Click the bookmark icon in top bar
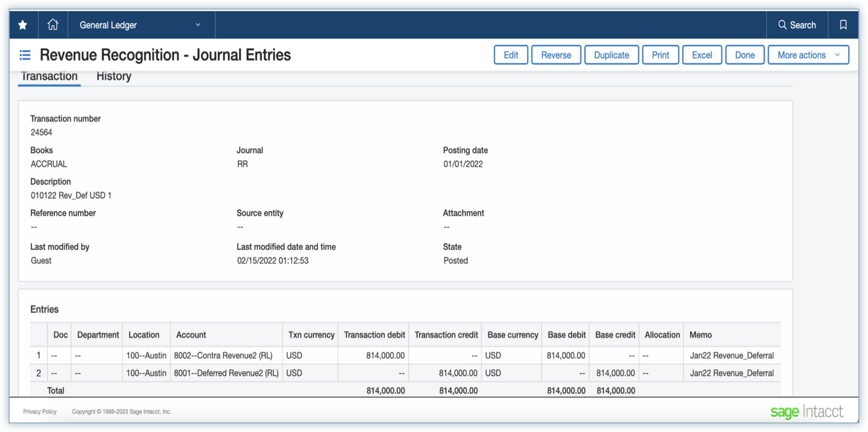Screen dimensions: 868x432 pos(843,25)
